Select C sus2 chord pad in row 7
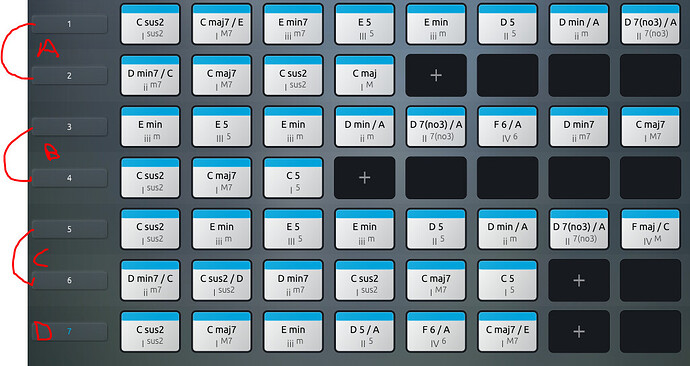The image size is (690, 366). click(150, 332)
